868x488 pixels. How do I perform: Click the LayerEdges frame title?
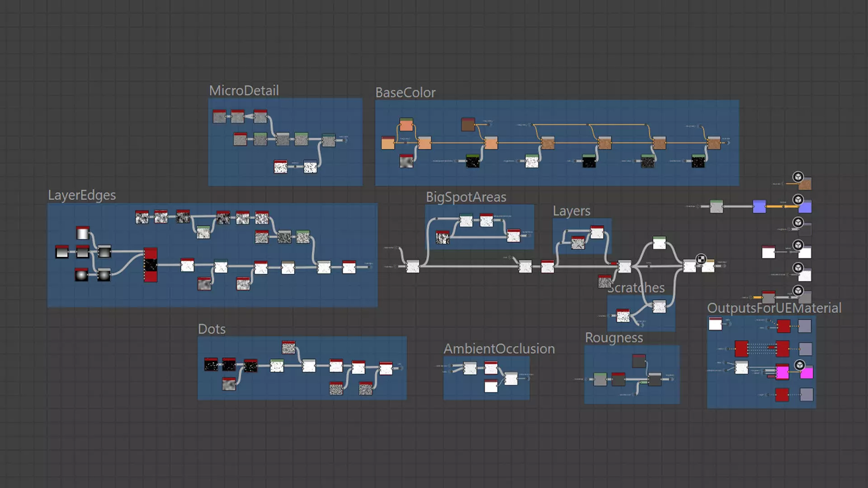[x=82, y=195]
